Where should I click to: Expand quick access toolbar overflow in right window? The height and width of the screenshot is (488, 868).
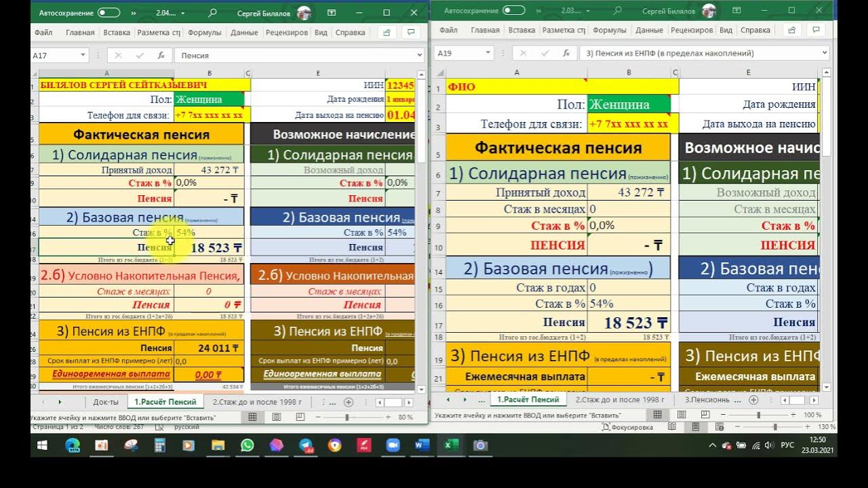point(538,10)
